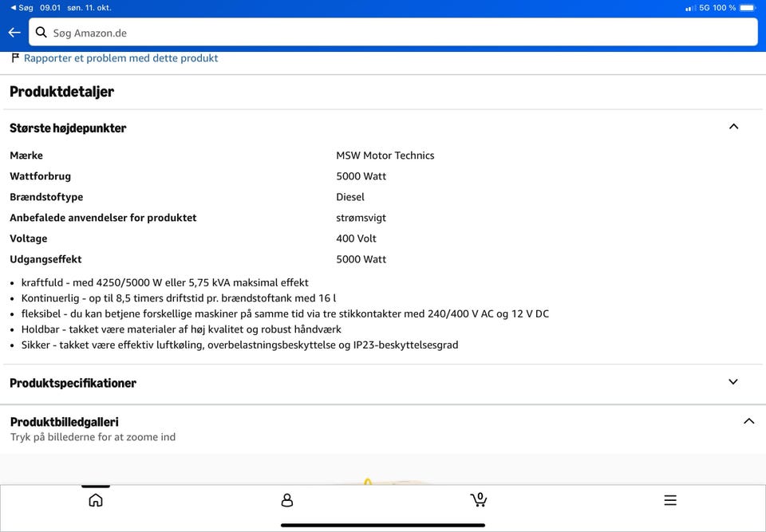
Task: Click the search magnifier icon
Action: (41, 32)
